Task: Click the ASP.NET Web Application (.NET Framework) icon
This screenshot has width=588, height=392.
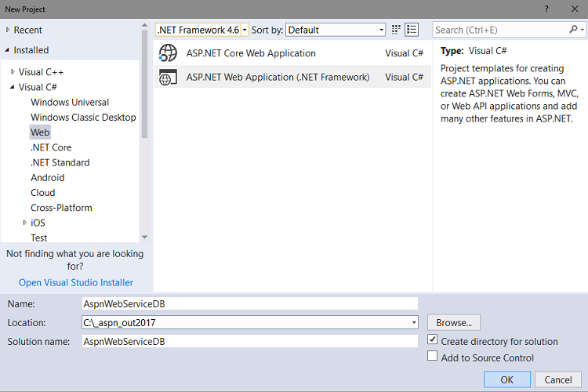Action: click(168, 77)
